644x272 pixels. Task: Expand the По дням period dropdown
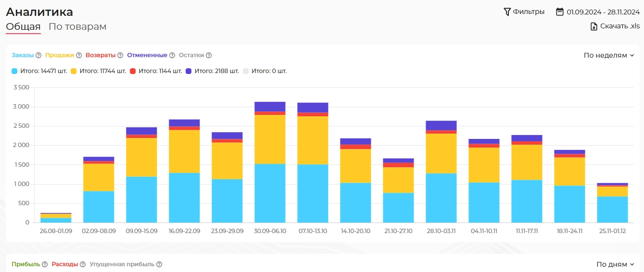tap(615, 264)
